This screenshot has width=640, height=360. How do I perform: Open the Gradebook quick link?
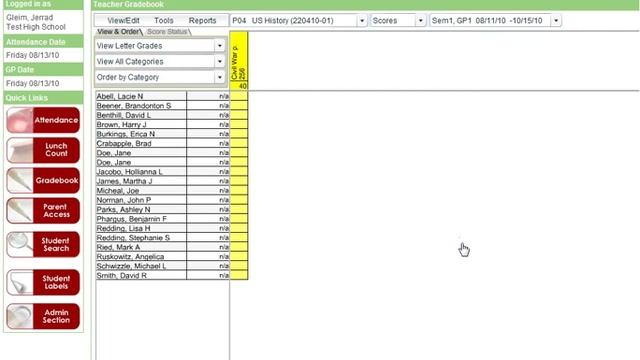point(43,180)
